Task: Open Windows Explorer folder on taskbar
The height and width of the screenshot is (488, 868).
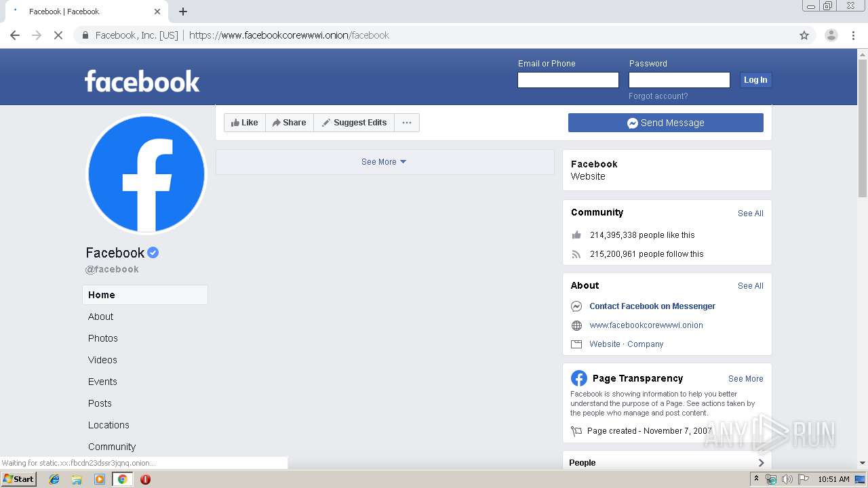Action: tap(77, 479)
